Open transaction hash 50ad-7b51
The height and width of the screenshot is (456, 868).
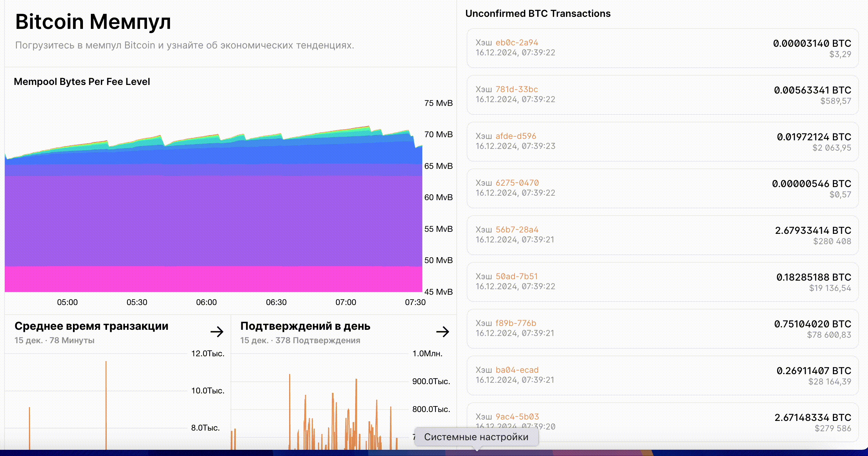[516, 276]
